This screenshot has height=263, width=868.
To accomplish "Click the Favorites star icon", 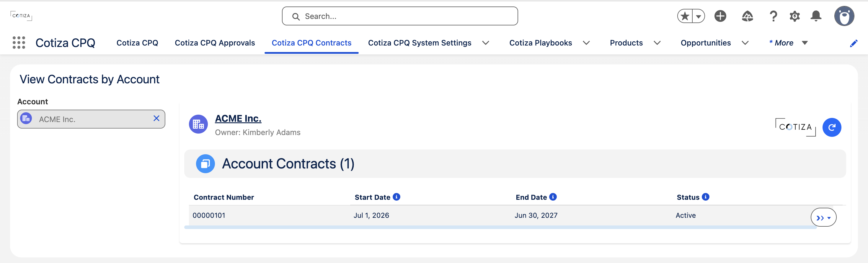I will pyautogui.click(x=685, y=16).
